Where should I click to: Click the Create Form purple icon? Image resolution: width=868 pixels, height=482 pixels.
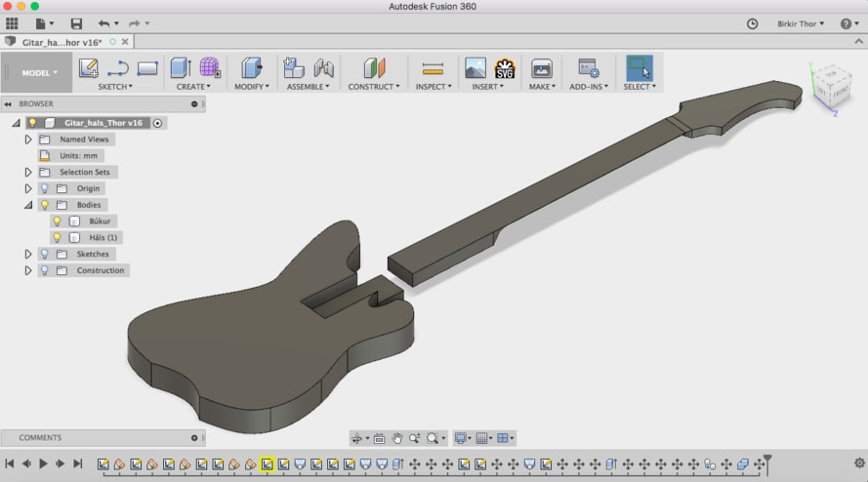click(x=210, y=67)
